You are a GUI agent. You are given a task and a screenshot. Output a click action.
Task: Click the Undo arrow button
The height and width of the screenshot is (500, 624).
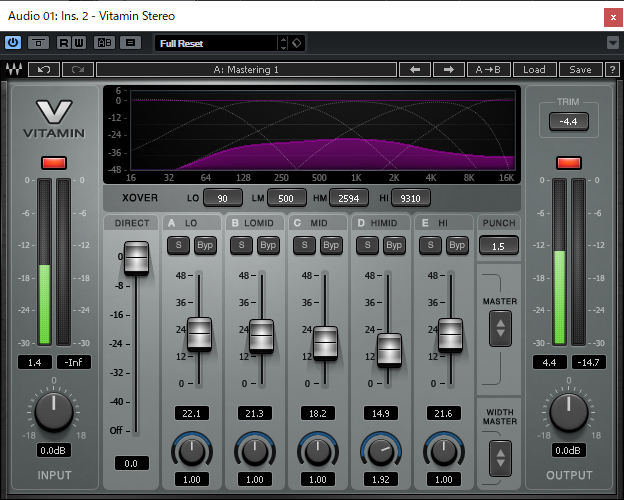44,70
